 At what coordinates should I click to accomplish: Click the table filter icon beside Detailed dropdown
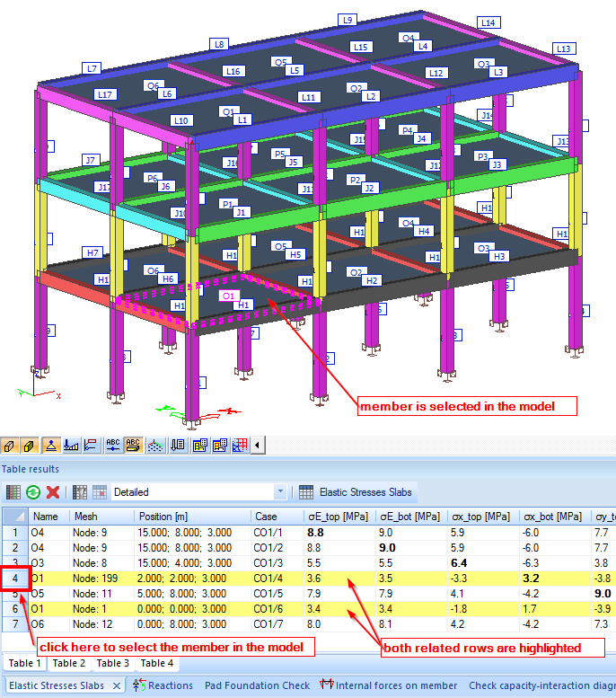[79, 492]
